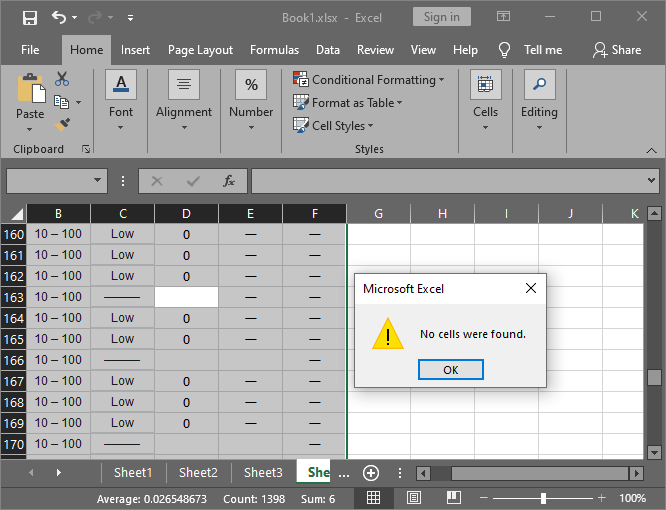
Task: Open the Help tab
Action: [x=465, y=50]
